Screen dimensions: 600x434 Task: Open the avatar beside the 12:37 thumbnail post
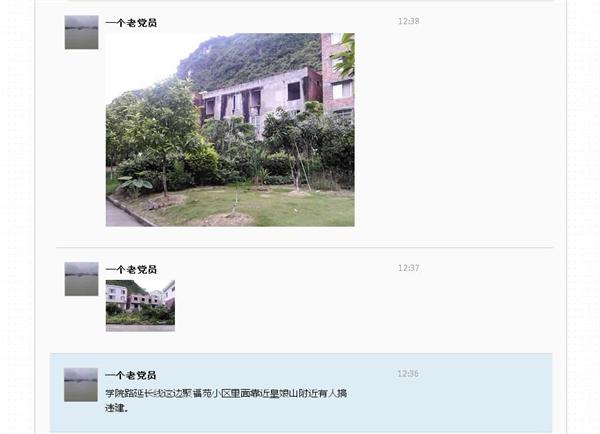82,279
